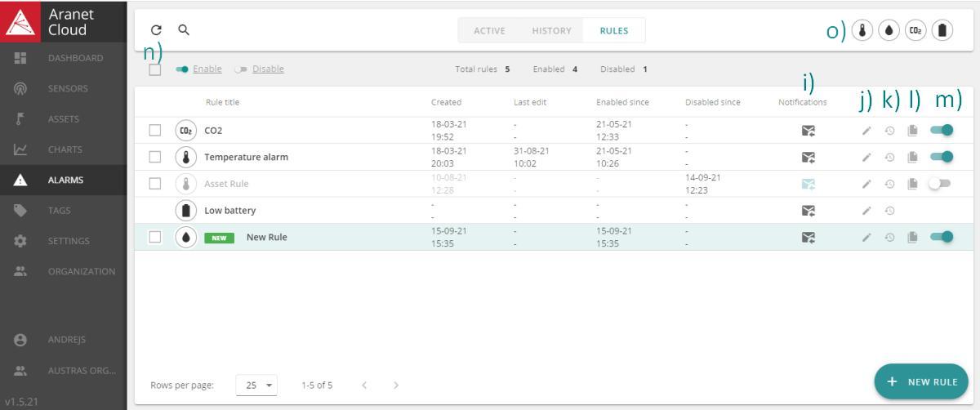Viewport: 980px width, 410px height.
Task: Edit New Rule using the pencil icon
Action: [866, 237]
